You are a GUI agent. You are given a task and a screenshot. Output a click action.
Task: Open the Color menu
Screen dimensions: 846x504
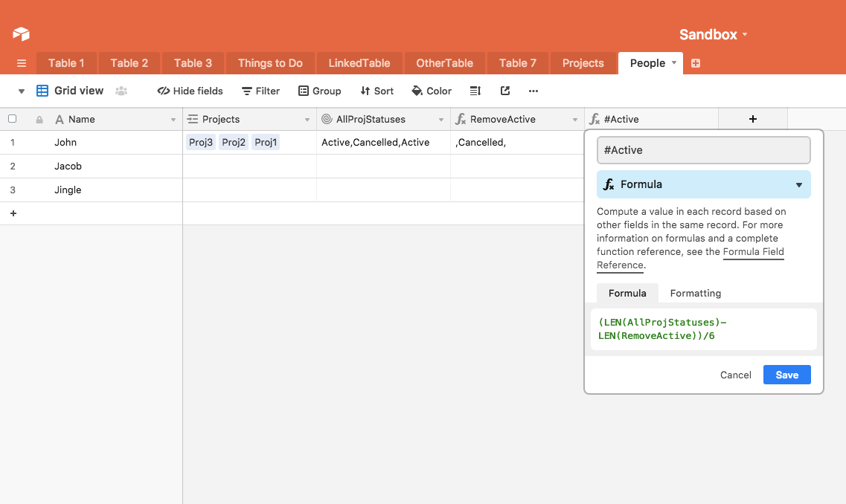(x=432, y=91)
